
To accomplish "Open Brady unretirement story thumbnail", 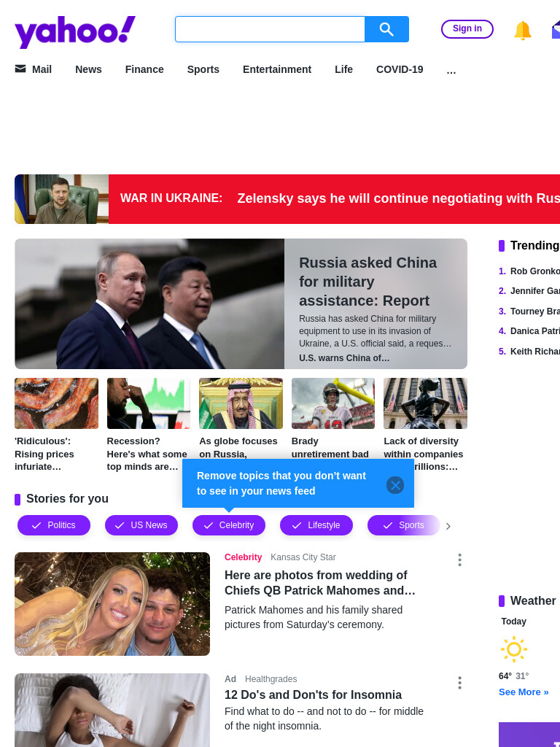I will click(x=333, y=403).
